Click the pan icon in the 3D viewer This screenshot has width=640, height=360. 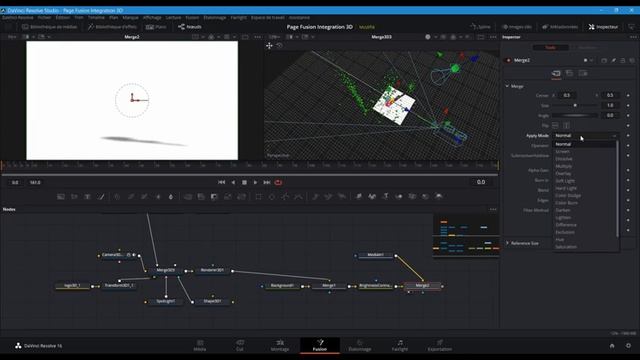(x=269, y=46)
